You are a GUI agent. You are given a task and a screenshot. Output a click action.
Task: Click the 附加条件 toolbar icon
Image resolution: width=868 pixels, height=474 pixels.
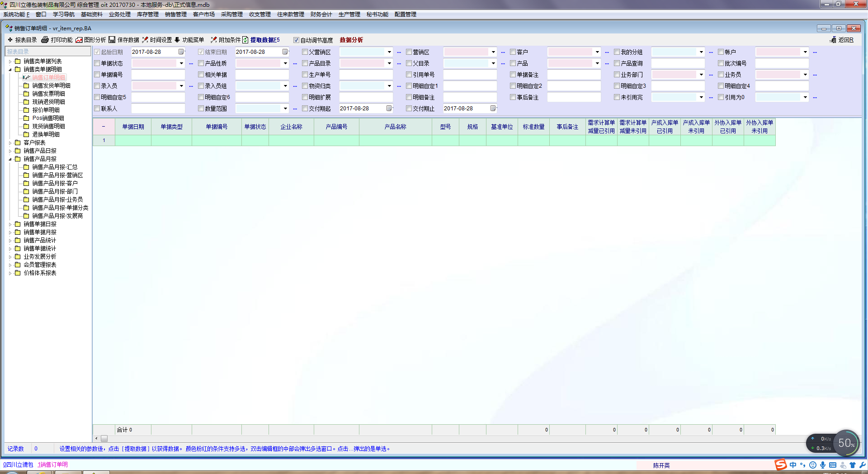pyautogui.click(x=213, y=40)
